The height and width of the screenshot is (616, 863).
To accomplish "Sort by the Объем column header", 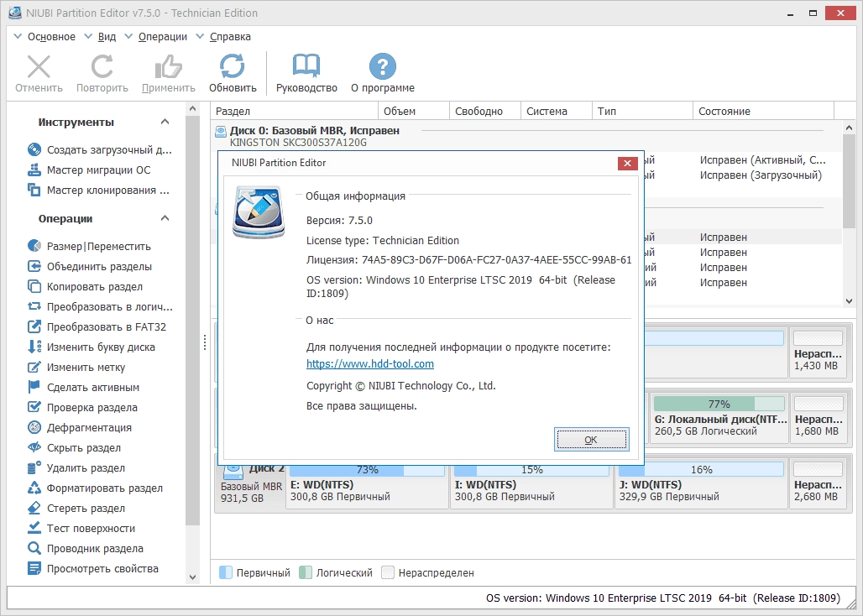I will 414,111.
